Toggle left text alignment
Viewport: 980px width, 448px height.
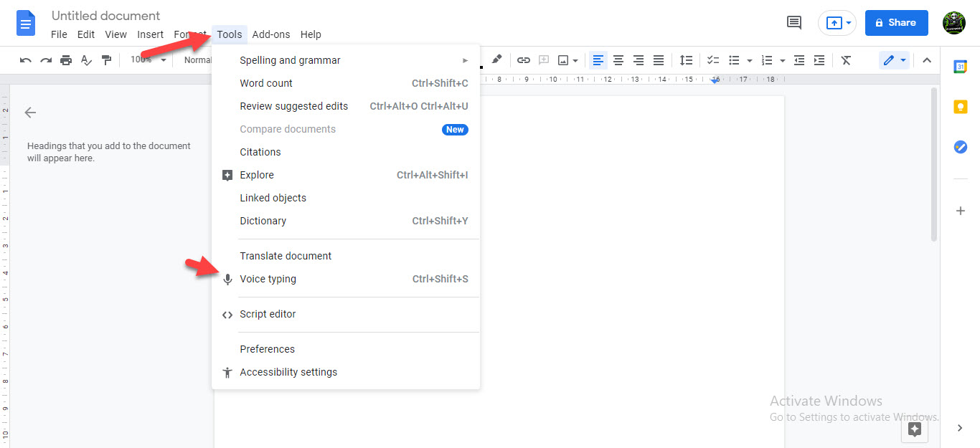pos(598,60)
